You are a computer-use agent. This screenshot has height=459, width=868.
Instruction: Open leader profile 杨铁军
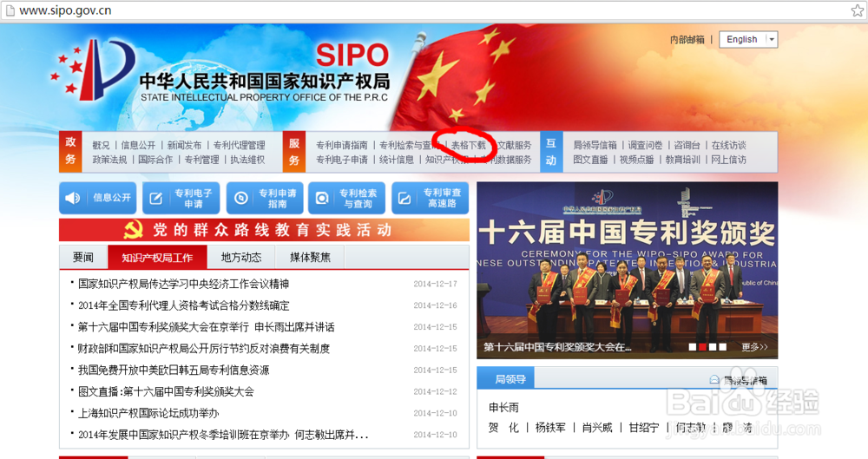coord(550,428)
